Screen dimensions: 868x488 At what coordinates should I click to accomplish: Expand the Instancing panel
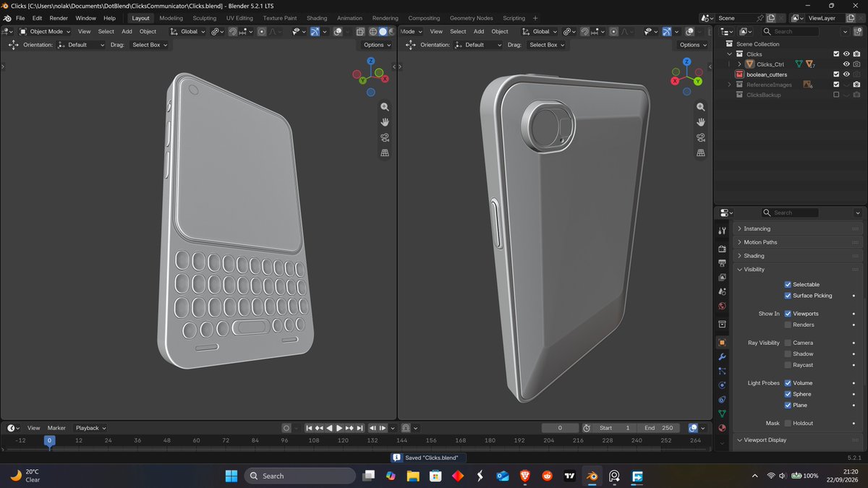[799, 228]
